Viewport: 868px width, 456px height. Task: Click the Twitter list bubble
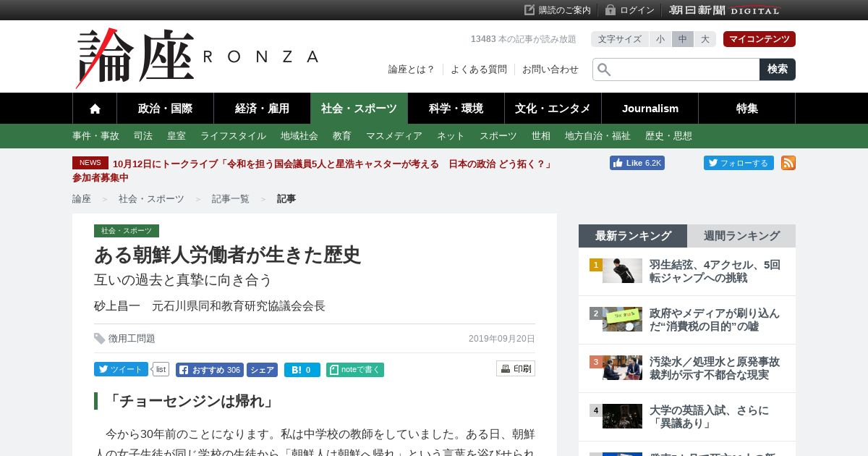pyautogui.click(x=161, y=369)
